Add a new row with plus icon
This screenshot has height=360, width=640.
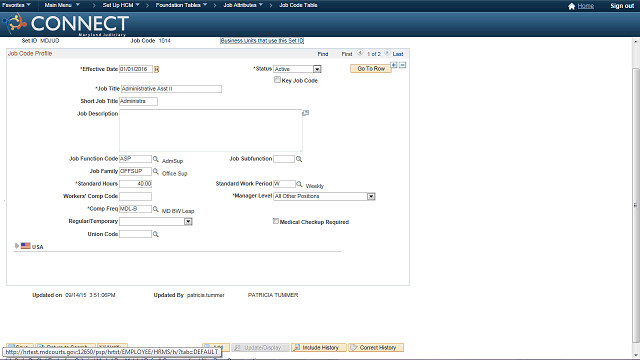pos(394,65)
